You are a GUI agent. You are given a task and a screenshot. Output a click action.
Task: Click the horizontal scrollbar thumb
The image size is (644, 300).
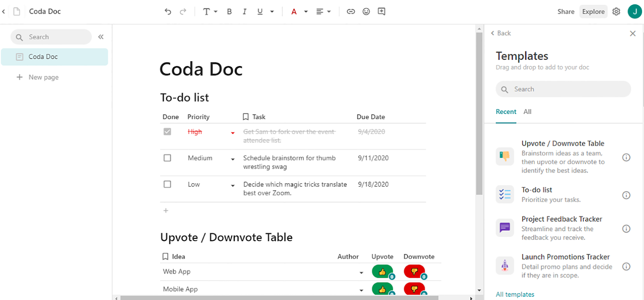pyautogui.click(x=279, y=298)
